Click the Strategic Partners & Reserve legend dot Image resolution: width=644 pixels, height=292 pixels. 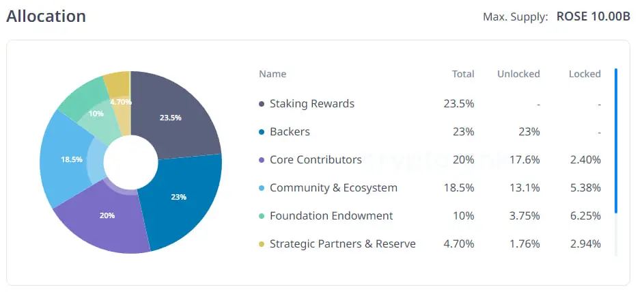(x=262, y=244)
